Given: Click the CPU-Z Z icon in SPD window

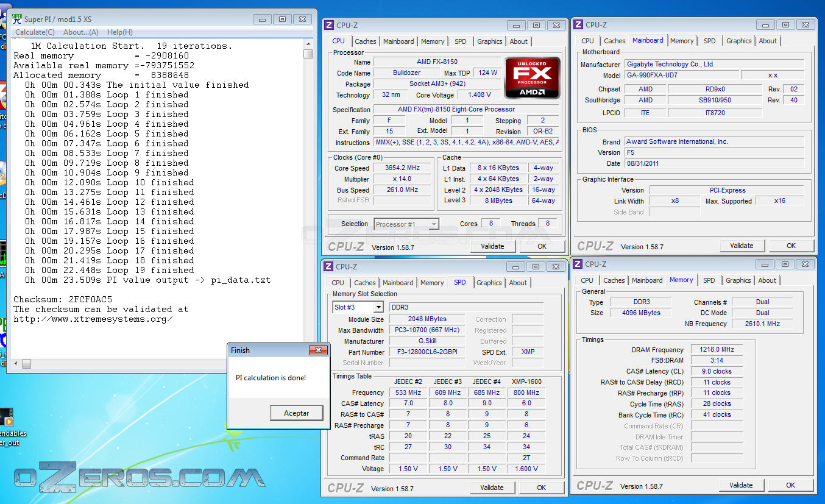Looking at the screenshot, I should (328, 266).
